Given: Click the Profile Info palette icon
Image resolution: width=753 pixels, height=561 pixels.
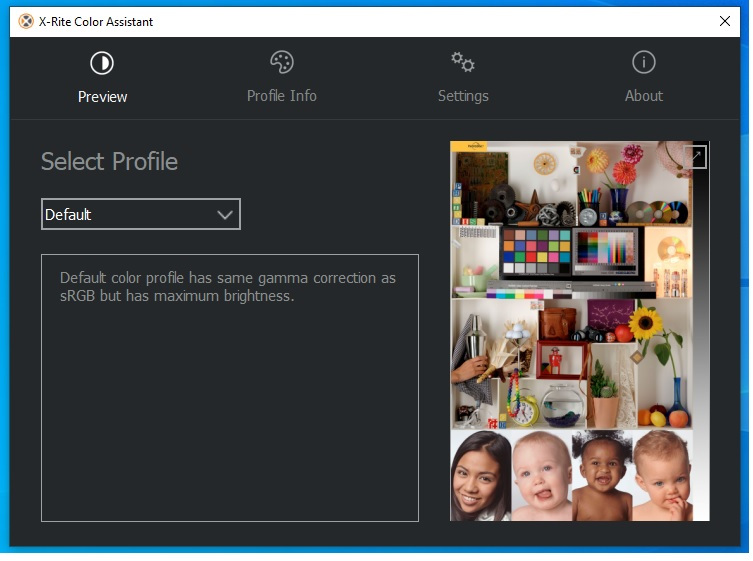Looking at the screenshot, I should point(282,63).
